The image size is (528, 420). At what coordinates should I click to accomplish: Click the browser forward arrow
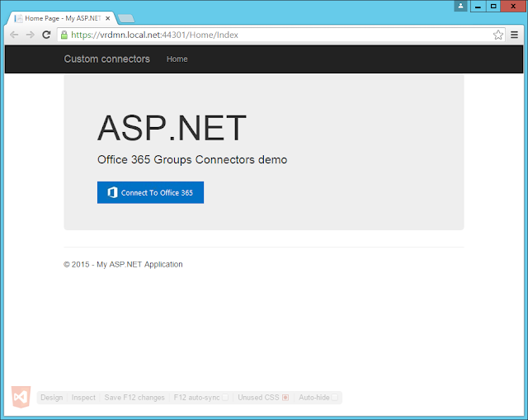click(31, 35)
